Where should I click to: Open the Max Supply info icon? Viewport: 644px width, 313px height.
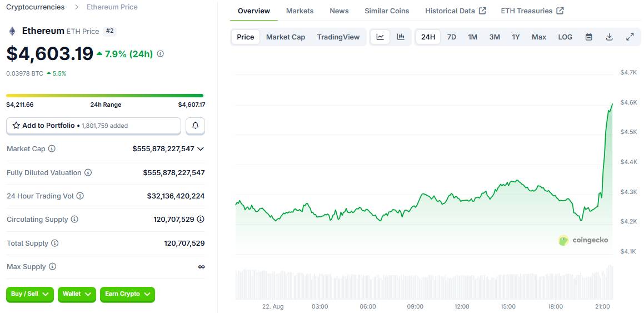[x=52, y=267]
